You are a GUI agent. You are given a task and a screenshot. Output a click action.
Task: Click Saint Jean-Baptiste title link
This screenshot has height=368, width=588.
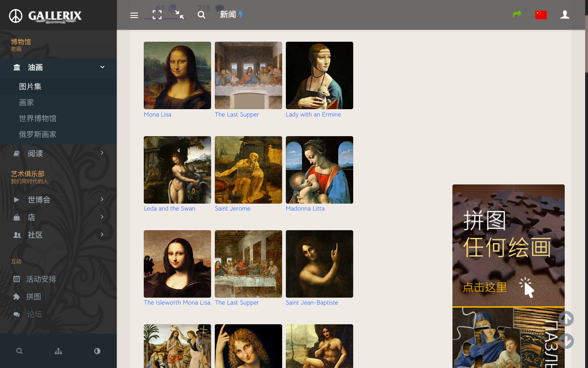point(312,303)
